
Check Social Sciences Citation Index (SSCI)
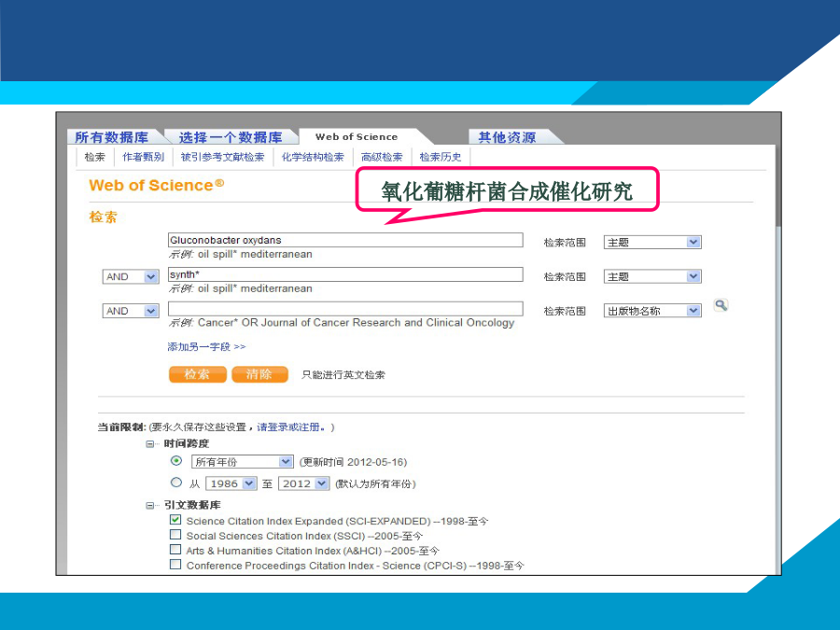pos(175,534)
